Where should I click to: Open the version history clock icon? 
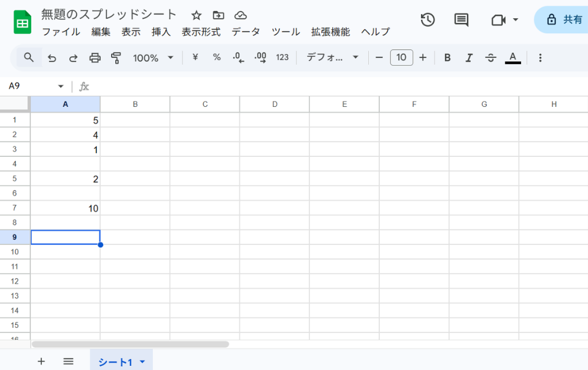point(427,20)
